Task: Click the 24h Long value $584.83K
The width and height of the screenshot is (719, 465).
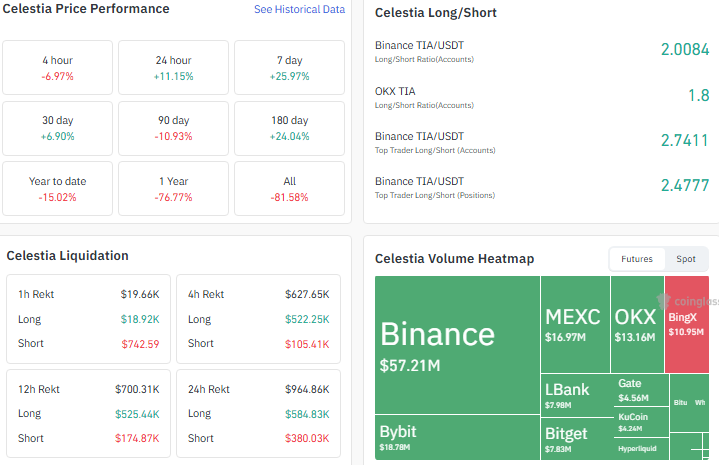Action: [x=307, y=414]
